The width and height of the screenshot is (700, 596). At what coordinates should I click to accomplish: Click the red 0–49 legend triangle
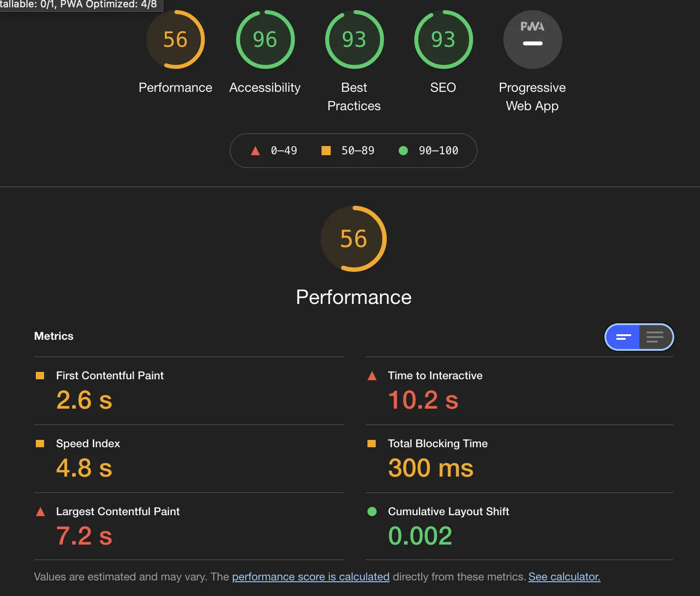[255, 151]
